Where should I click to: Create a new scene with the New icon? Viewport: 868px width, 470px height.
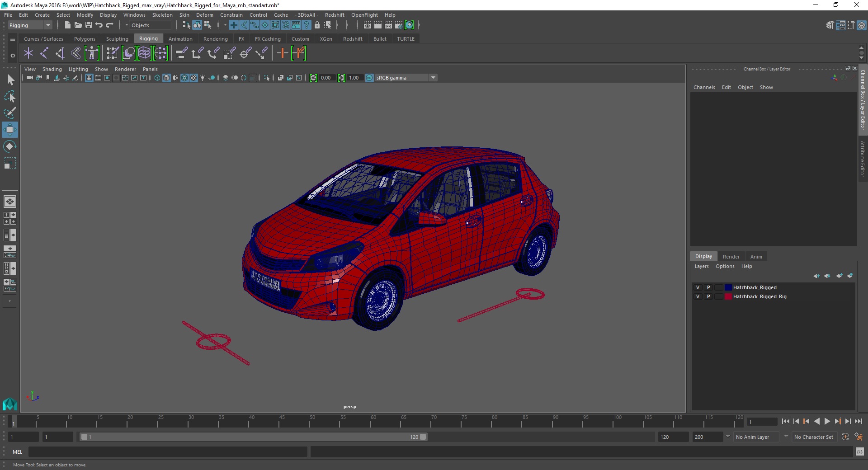[x=67, y=25]
